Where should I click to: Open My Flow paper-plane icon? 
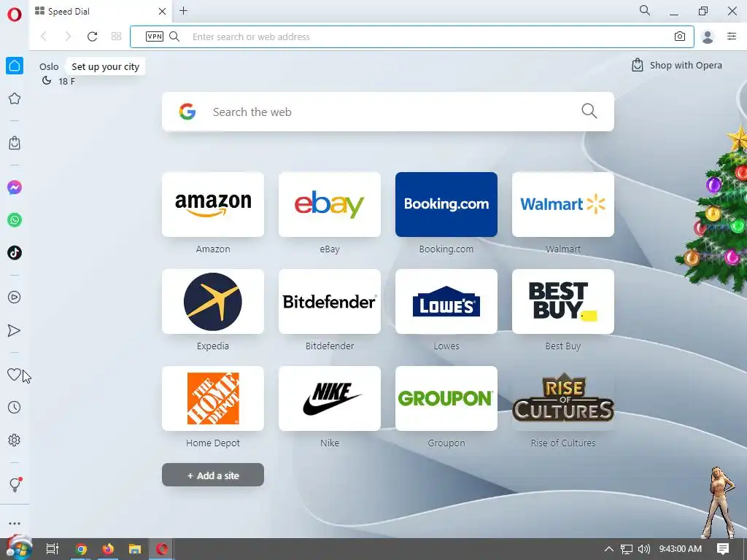(x=15, y=330)
